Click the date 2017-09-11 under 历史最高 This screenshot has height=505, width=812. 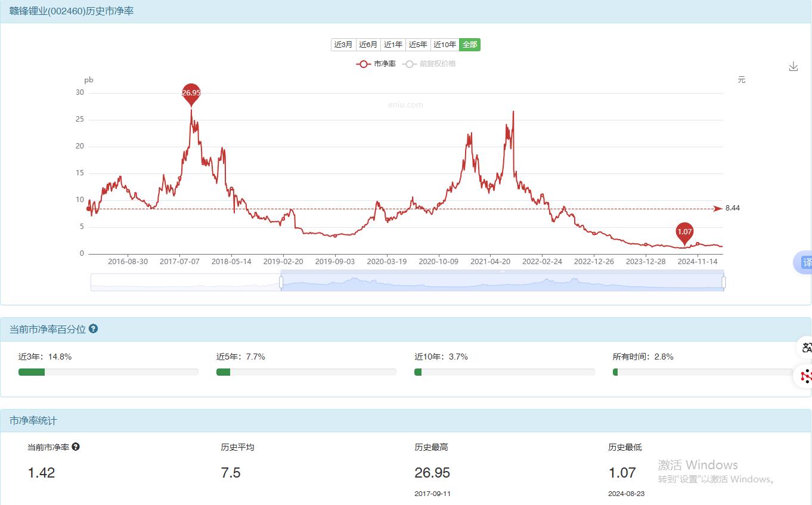tap(432, 494)
